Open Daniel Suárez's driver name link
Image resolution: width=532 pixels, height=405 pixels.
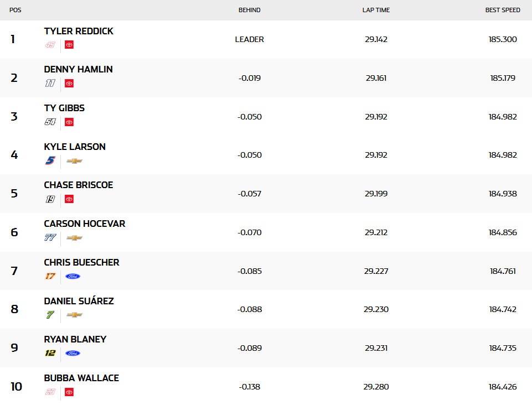79,301
